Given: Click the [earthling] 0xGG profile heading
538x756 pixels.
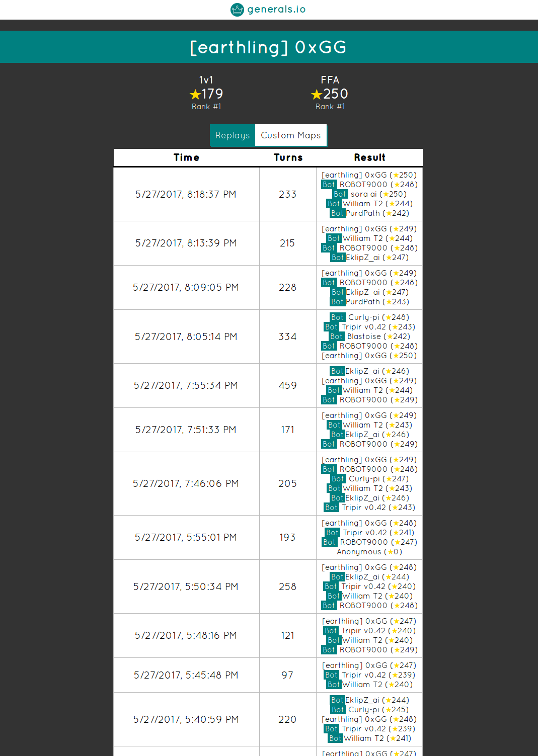Looking at the screenshot, I should 269,47.
